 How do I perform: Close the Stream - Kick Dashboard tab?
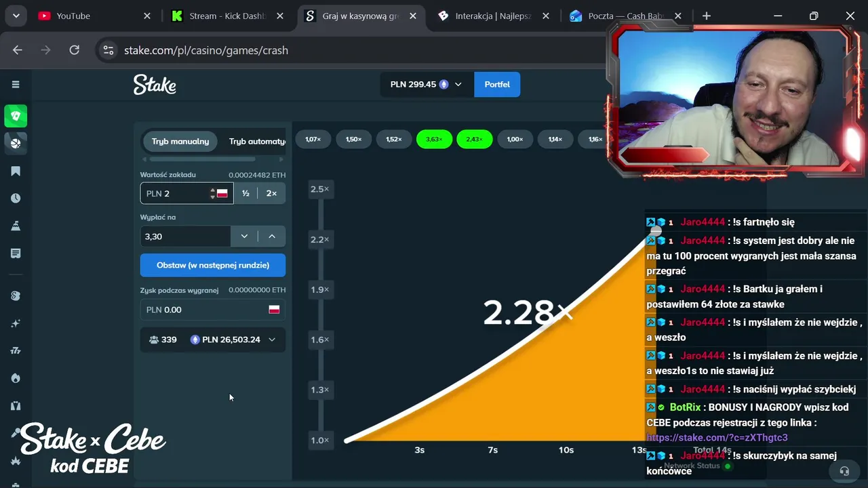pyautogui.click(x=280, y=16)
